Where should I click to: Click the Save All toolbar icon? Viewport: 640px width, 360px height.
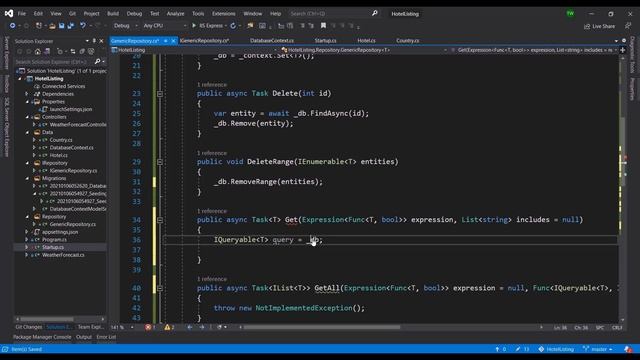[x=71, y=26]
